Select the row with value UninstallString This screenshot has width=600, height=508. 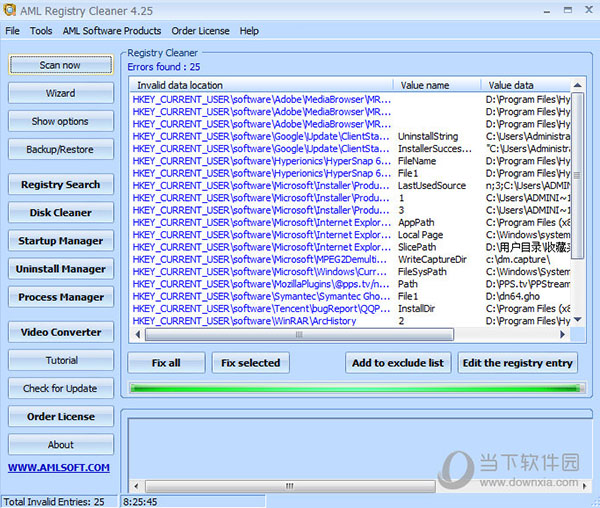tap(351, 136)
